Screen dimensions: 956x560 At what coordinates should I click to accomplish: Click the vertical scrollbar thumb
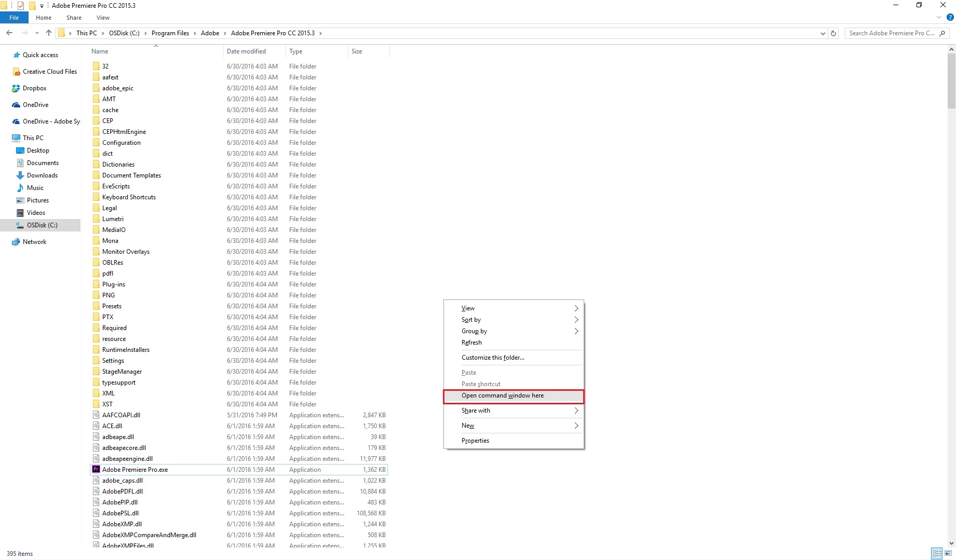(x=951, y=80)
